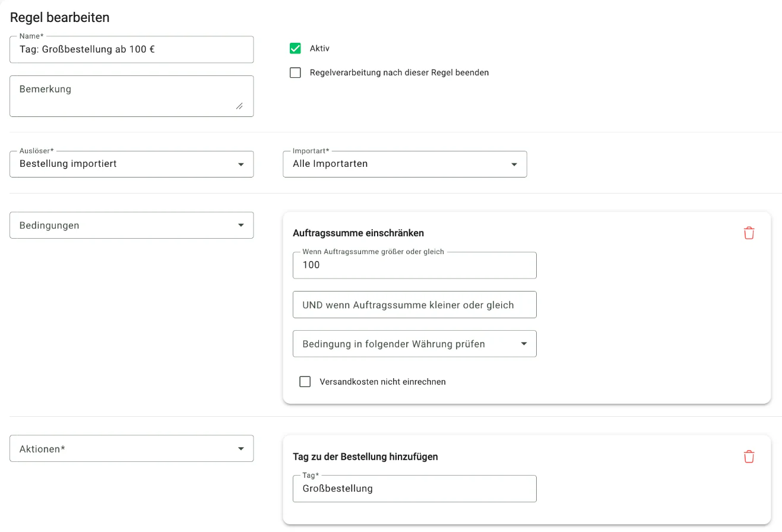Delete the Auftragssumme einschränken condition
This screenshot has width=782, height=532.
tap(749, 233)
